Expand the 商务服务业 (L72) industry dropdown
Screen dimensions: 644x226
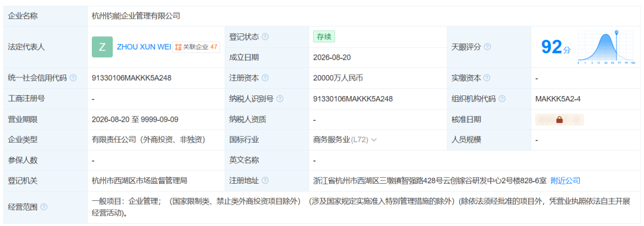click(374, 140)
